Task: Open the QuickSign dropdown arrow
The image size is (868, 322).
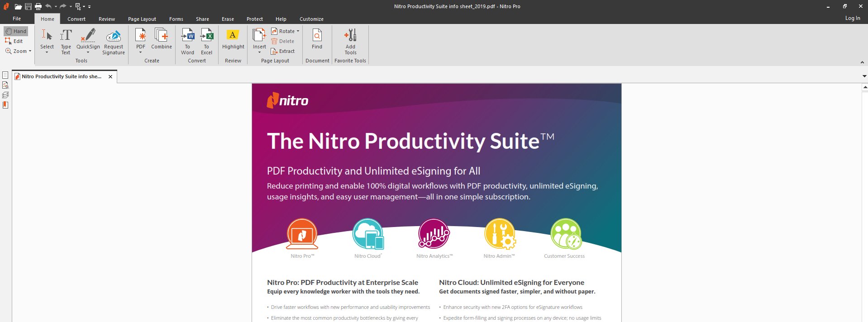Action: pos(88,52)
